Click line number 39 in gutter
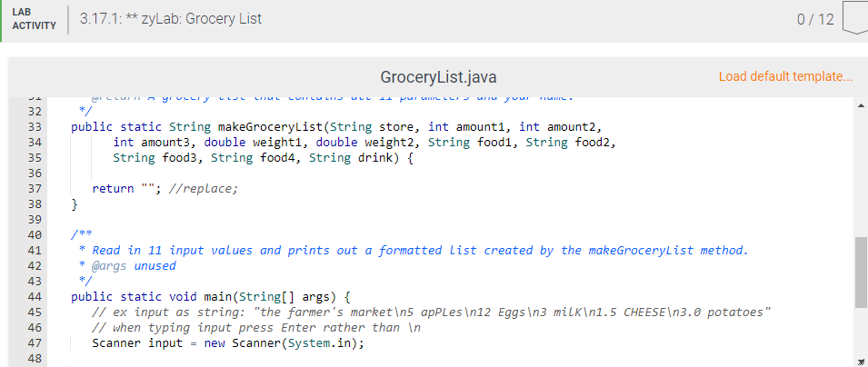 35,220
